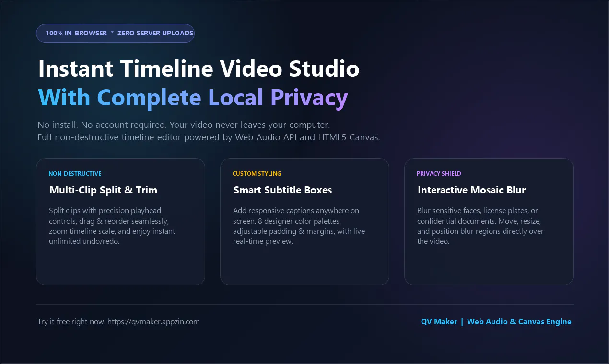This screenshot has width=609, height=364.
Task: Click the "Full non-destructive timeline editor" sentence
Action: click(x=209, y=137)
